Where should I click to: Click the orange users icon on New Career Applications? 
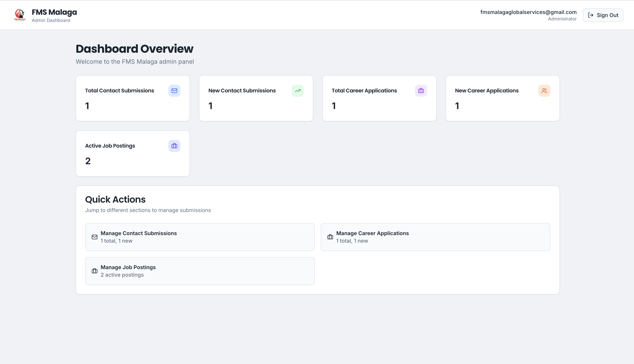(544, 91)
